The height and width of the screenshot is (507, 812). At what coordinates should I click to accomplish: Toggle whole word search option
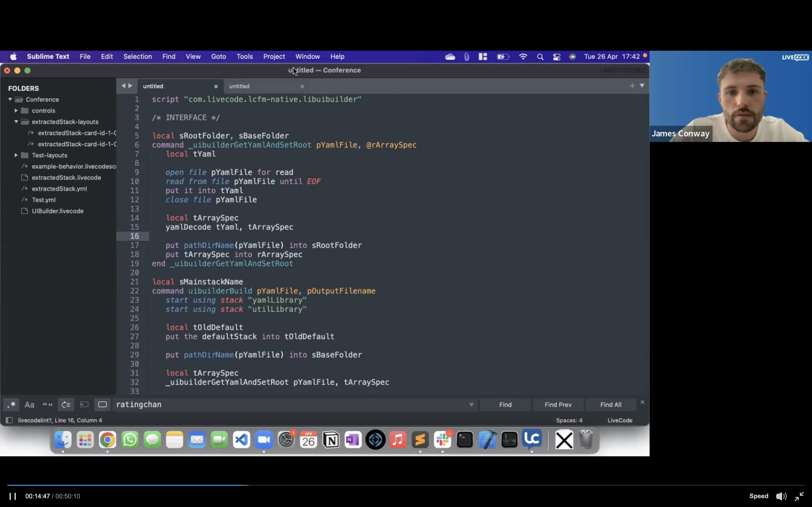[48, 405]
